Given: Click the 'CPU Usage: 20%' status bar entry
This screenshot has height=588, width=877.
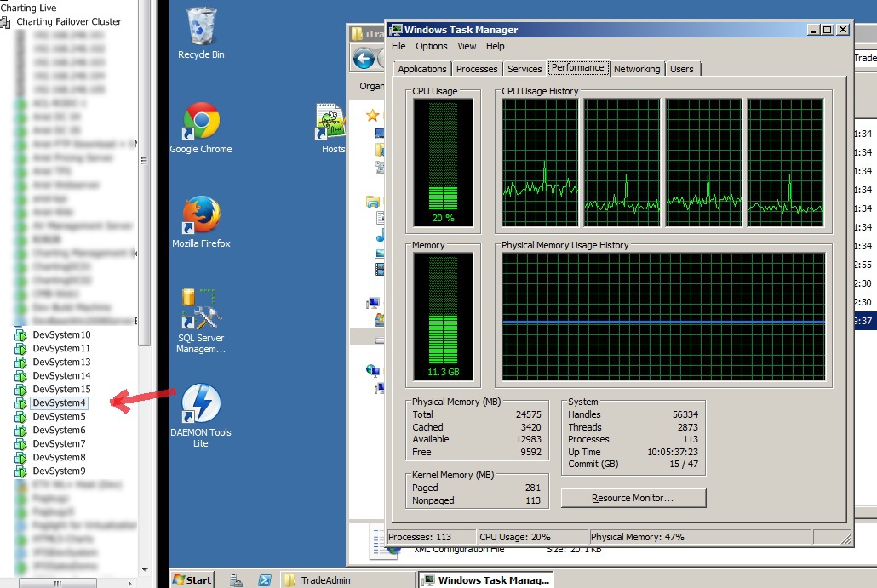Looking at the screenshot, I should coord(532,537).
